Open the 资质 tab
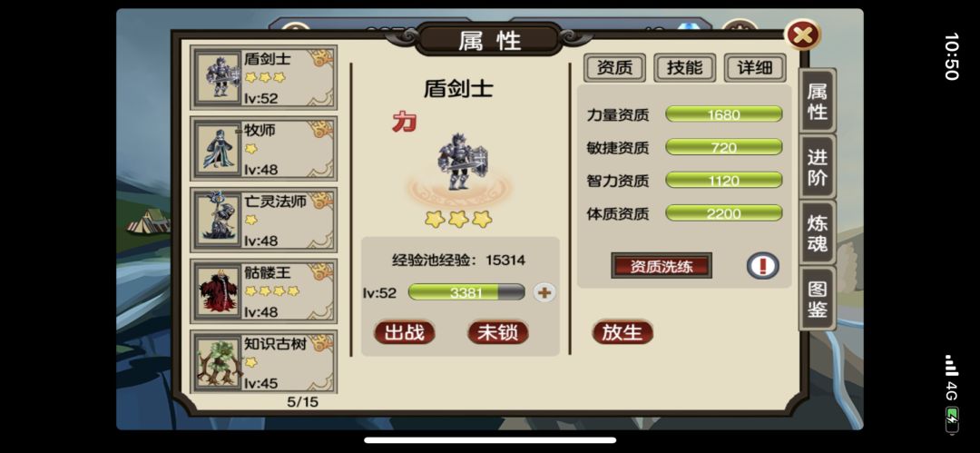This screenshot has width=980, height=453. tap(614, 67)
